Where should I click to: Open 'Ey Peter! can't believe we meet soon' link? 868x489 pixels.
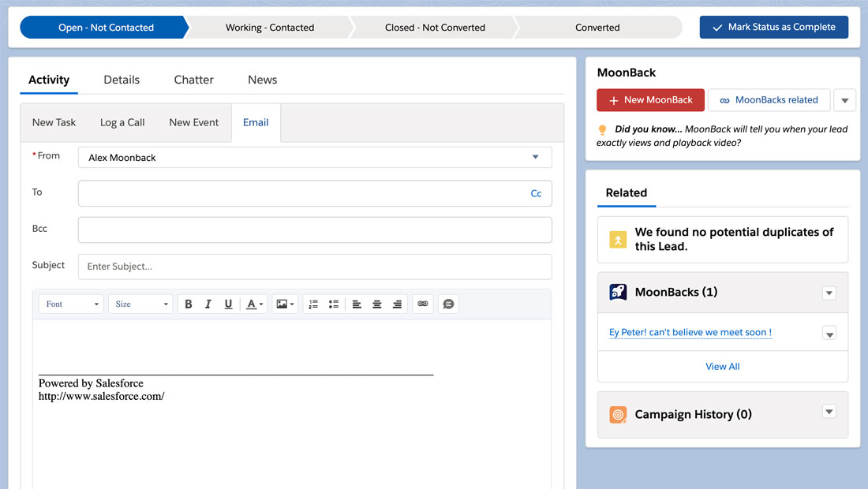pos(690,332)
